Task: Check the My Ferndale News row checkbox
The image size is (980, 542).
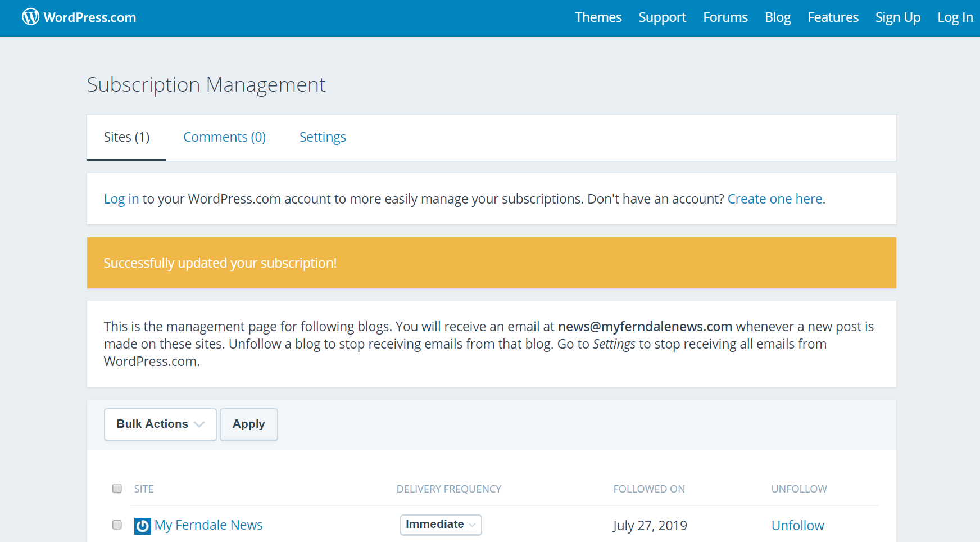Action: (117, 525)
